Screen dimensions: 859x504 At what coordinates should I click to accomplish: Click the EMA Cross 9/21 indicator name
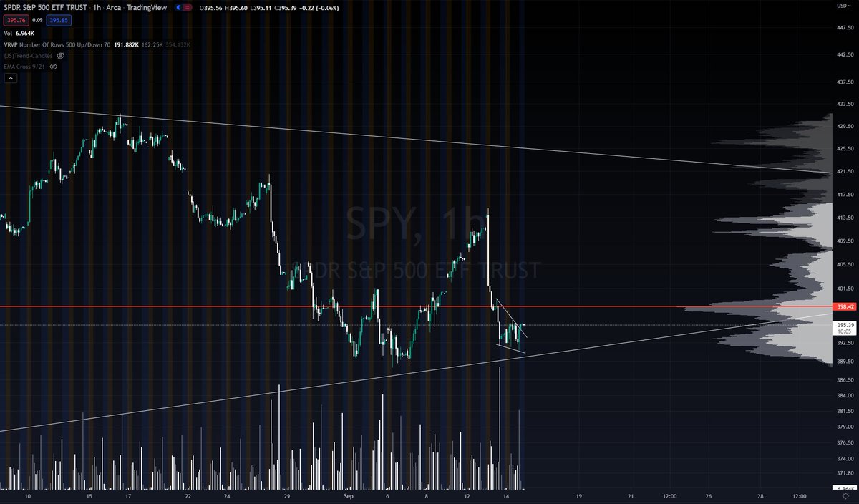pos(24,65)
